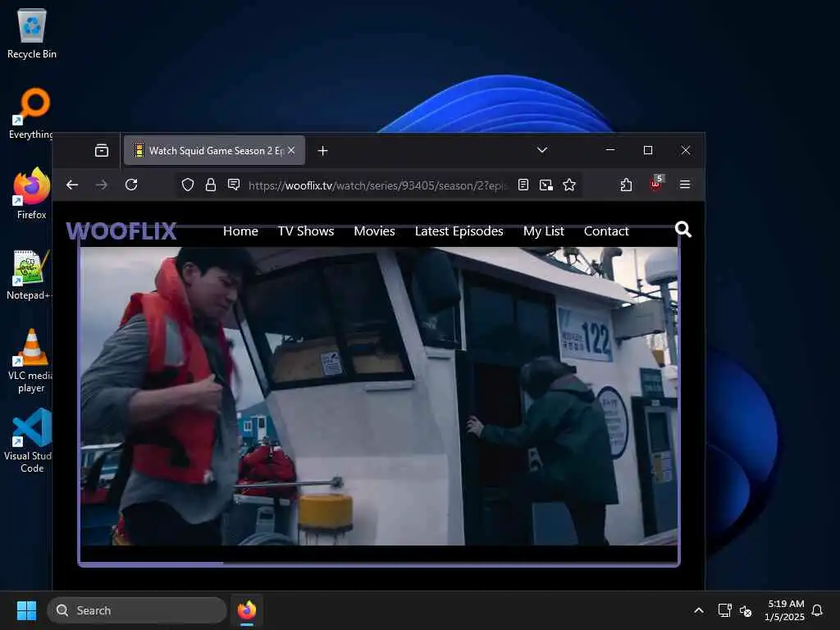
Task: Click the taskbar Search box
Action: coord(137,610)
